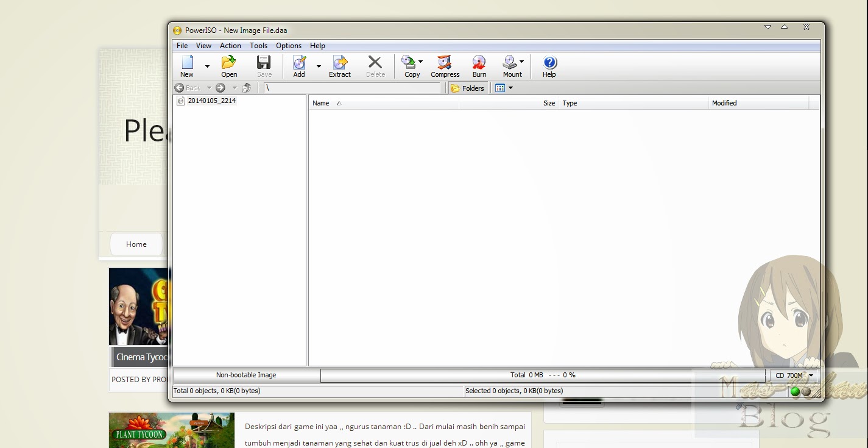Click the Save floppy disk icon
This screenshot has height=448, width=868.
[264, 62]
